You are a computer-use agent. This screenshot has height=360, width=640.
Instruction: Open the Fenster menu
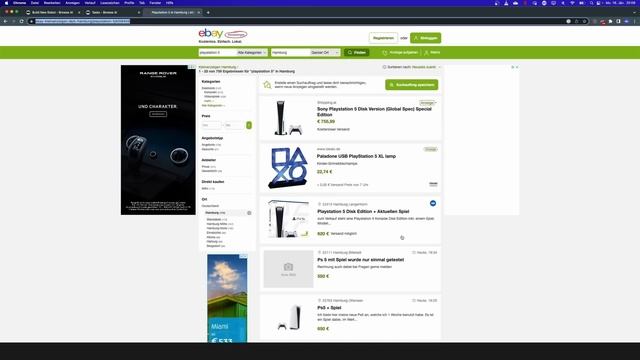click(x=155, y=3)
